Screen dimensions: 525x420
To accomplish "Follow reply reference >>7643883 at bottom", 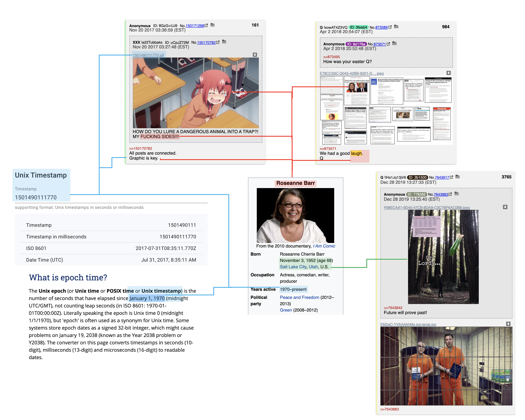I will click(x=390, y=409).
